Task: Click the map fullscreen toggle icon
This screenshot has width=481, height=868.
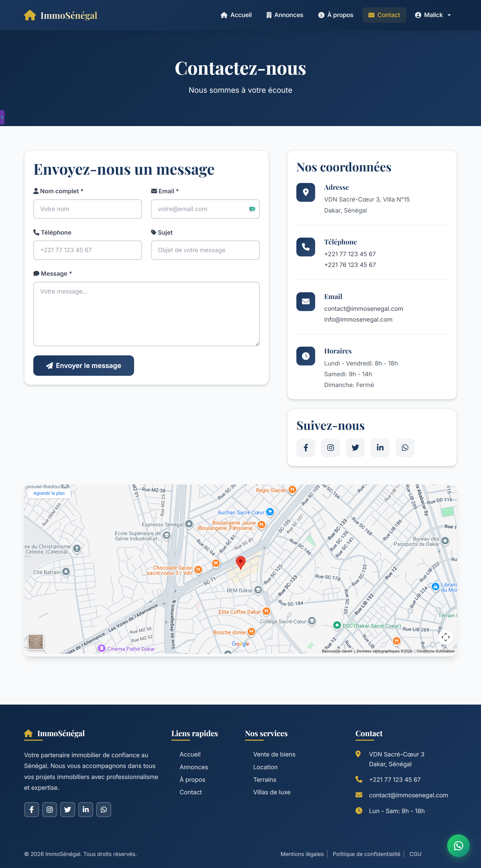Action: pos(445,637)
